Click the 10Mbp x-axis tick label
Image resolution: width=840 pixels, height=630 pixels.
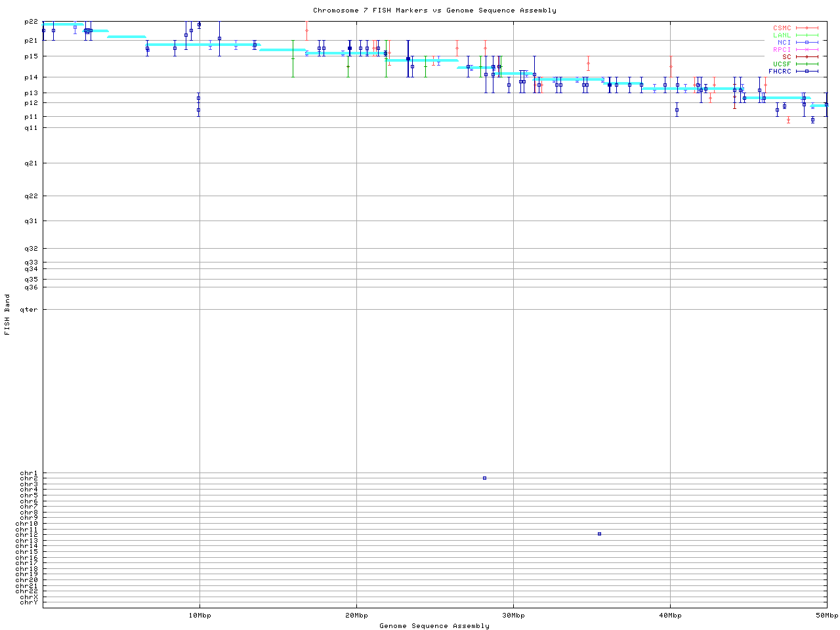pos(199,616)
